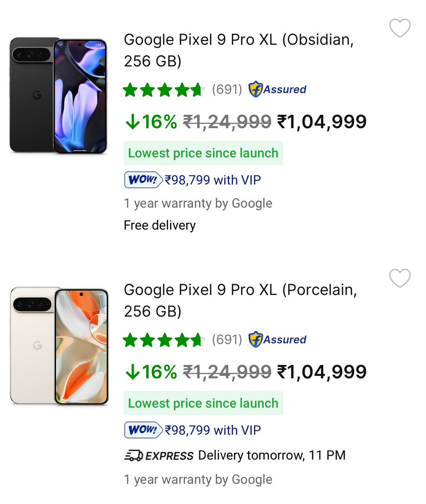Tap the WOW! VIP icon on Obsidian listing
The width and height of the screenshot is (426, 504).
pyautogui.click(x=143, y=180)
